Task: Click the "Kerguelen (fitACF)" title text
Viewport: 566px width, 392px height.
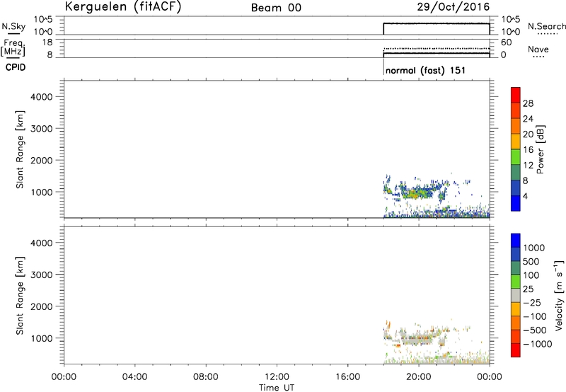Action: (122, 7)
